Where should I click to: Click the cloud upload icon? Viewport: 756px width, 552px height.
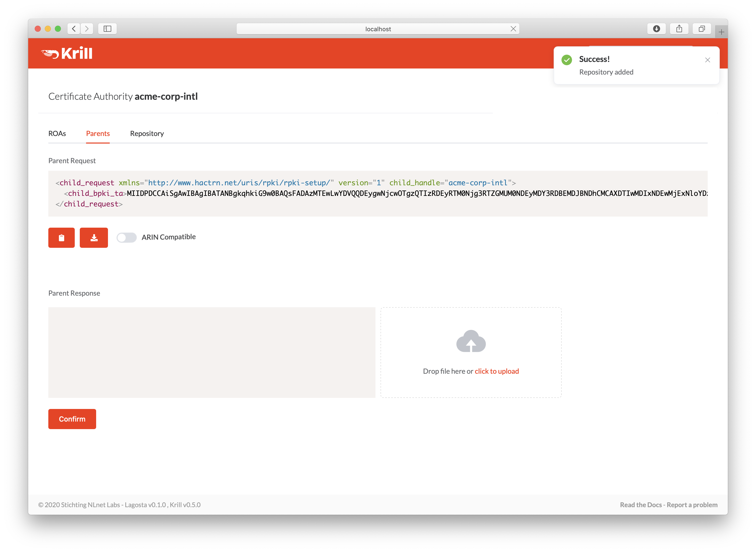[471, 341]
